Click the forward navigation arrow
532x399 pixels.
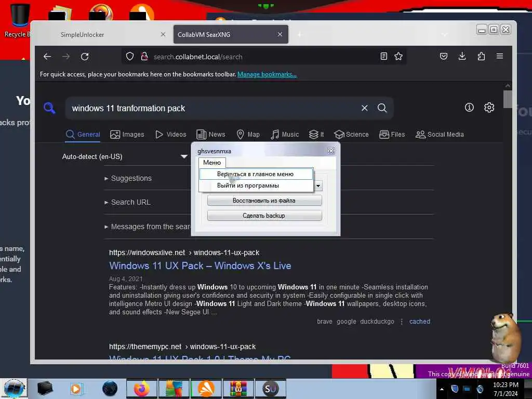(x=66, y=56)
